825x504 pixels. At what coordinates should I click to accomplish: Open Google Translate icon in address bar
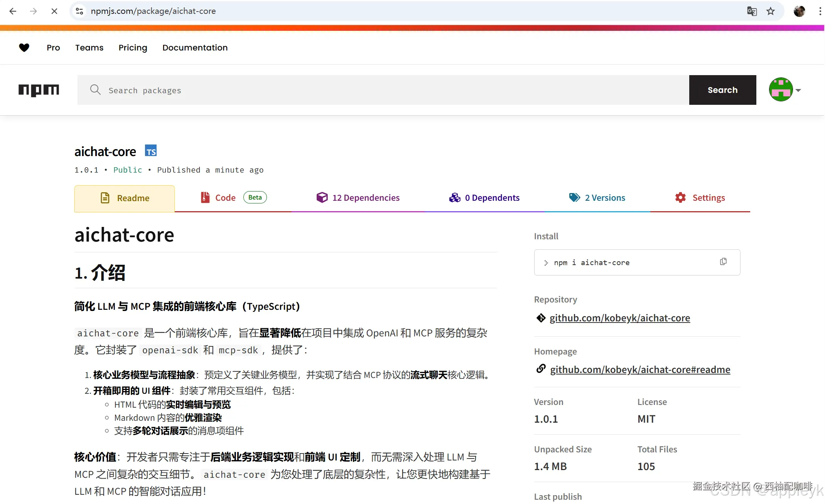pos(752,11)
